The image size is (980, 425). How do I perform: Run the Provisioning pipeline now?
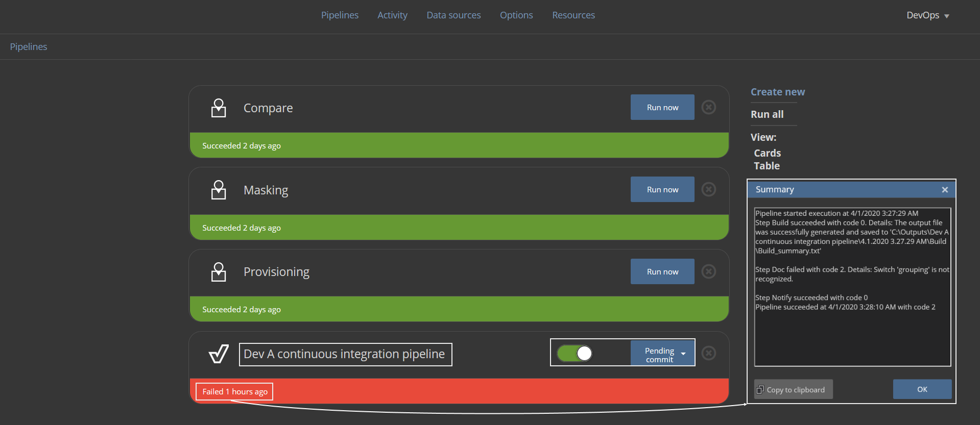pyautogui.click(x=662, y=271)
